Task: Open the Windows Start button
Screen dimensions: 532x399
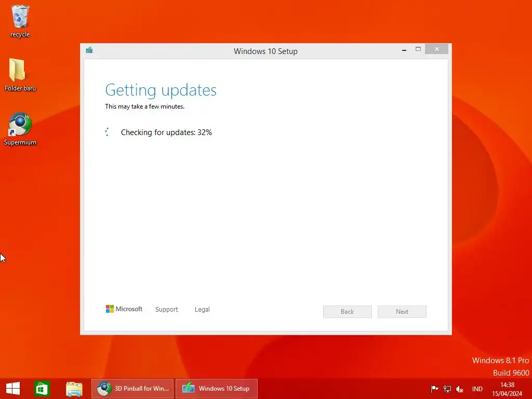Action: [13, 389]
